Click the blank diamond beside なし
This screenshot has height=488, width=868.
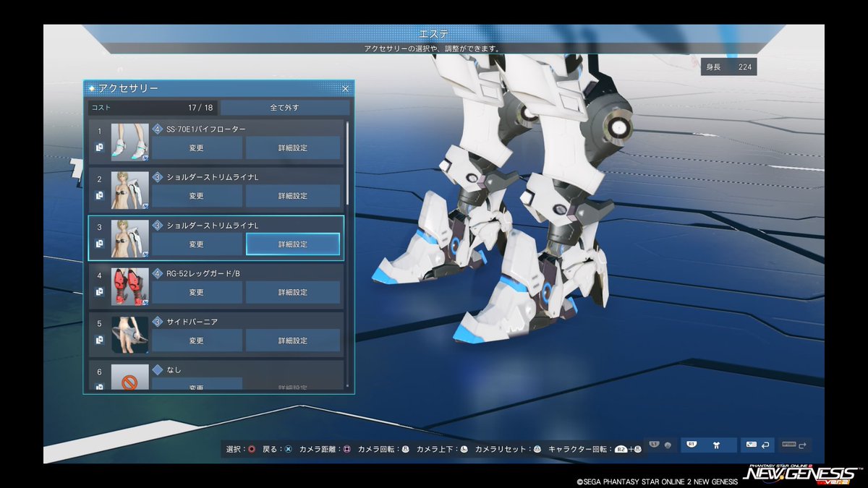[158, 370]
